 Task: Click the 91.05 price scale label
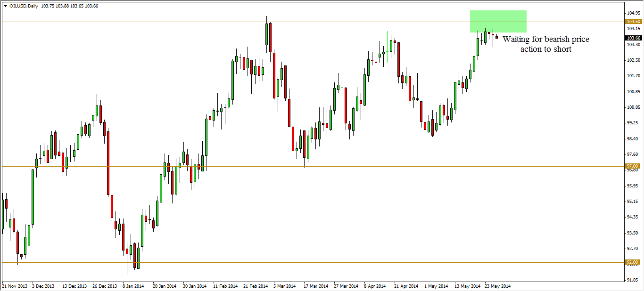633,280
